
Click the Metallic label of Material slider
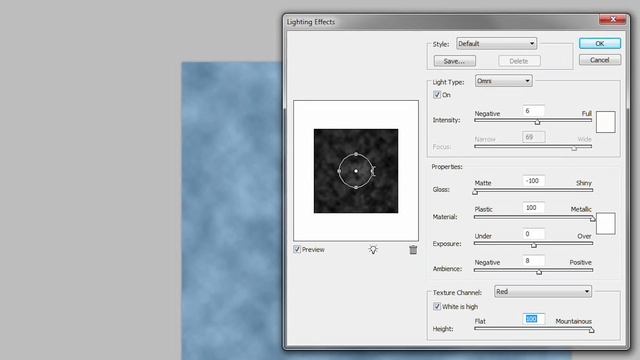point(581,209)
